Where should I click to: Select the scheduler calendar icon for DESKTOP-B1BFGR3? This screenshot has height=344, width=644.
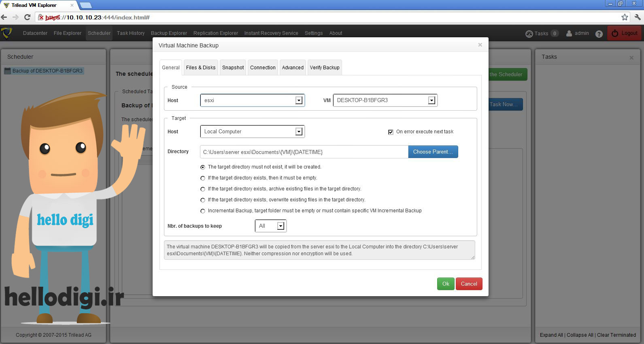pos(7,71)
